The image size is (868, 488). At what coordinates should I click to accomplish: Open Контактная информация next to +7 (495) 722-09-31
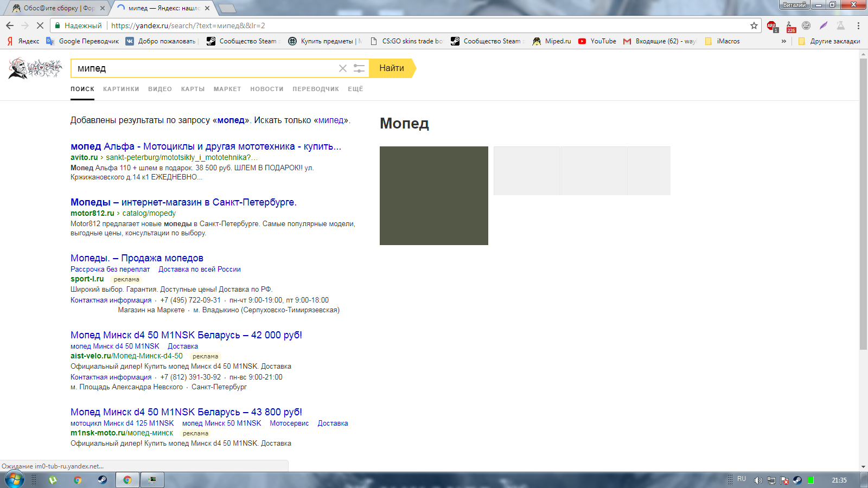(x=111, y=300)
